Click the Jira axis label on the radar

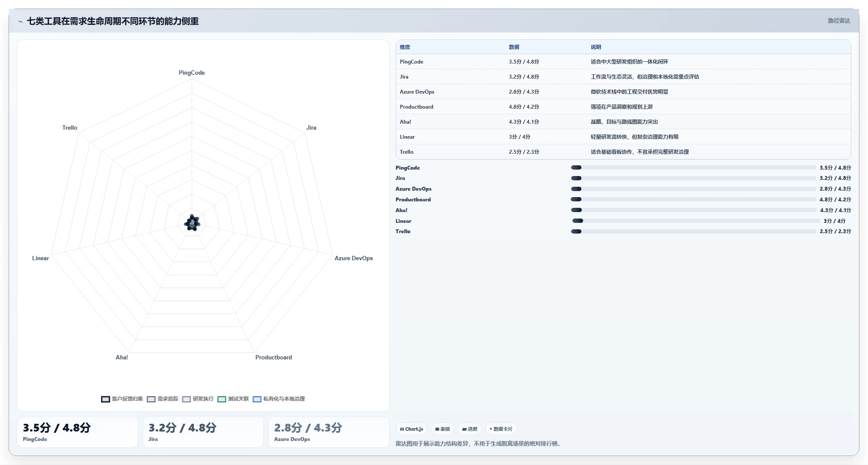(x=311, y=128)
